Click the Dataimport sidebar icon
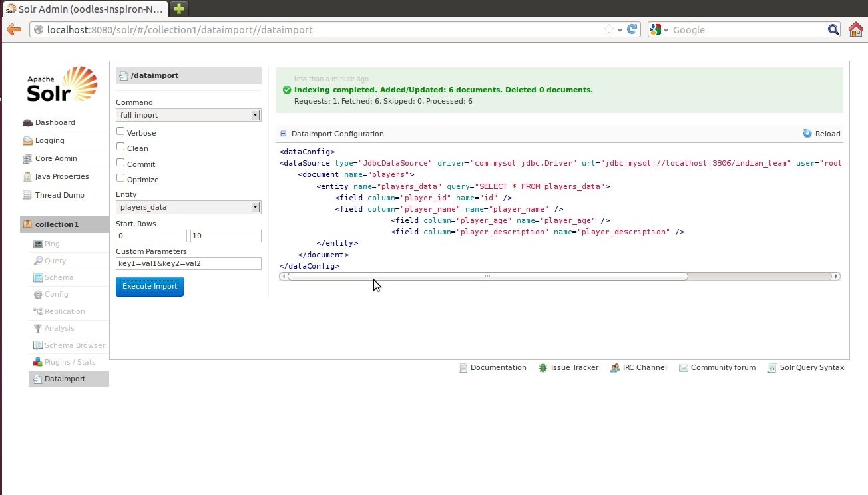868x495 pixels. pyautogui.click(x=38, y=379)
